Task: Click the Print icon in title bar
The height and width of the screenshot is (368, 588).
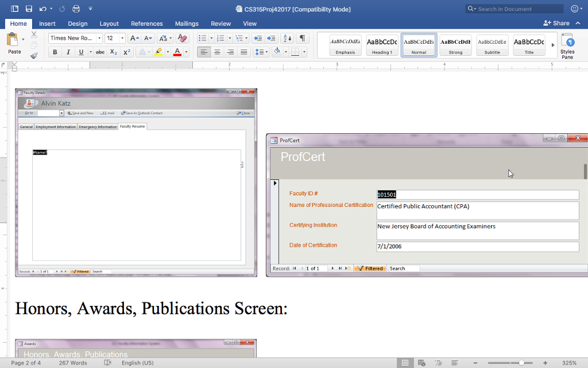Action: coord(76,9)
